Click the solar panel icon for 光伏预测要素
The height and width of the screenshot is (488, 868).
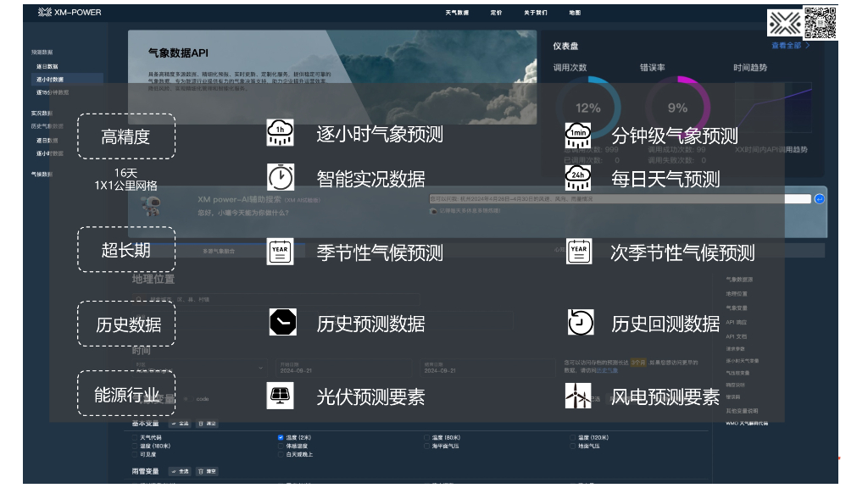point(281,396)
